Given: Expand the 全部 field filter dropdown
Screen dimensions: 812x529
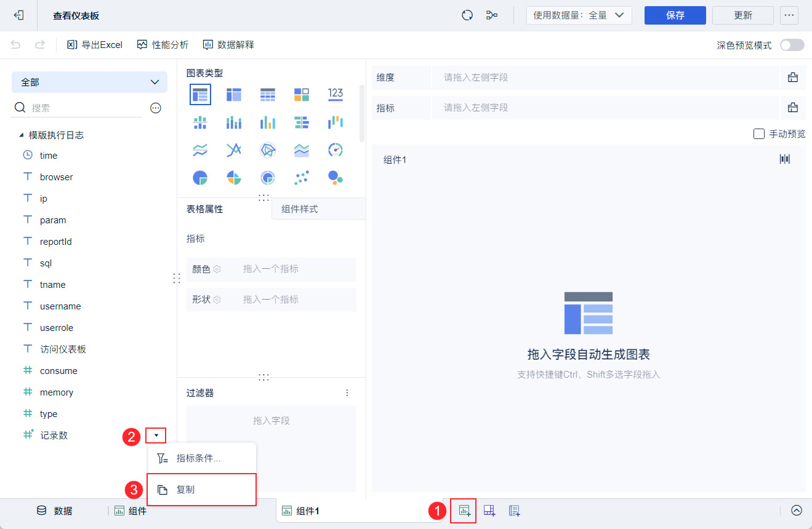Looking at the screenshot, I should tap(89, 82).
